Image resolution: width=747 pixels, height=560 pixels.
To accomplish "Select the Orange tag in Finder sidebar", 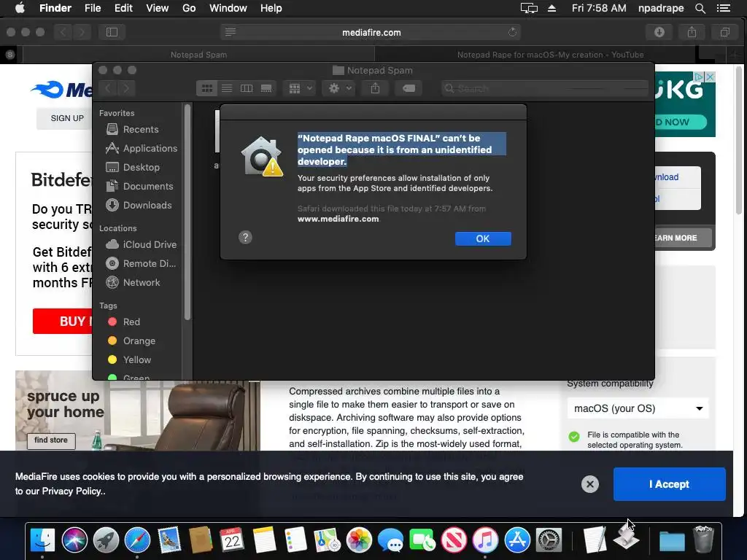I will pyautogui.click(x=131, y=341).
